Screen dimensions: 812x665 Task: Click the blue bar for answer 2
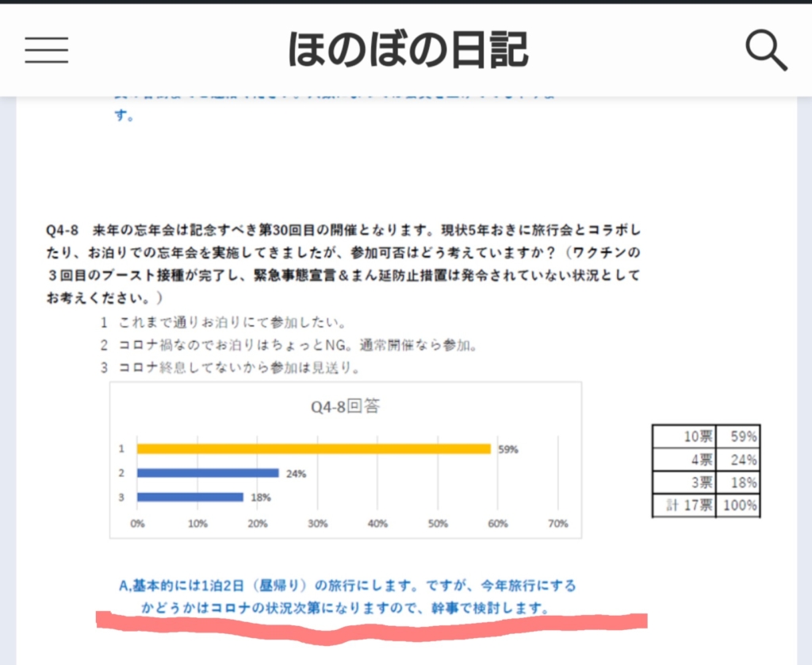pos(208,473)
